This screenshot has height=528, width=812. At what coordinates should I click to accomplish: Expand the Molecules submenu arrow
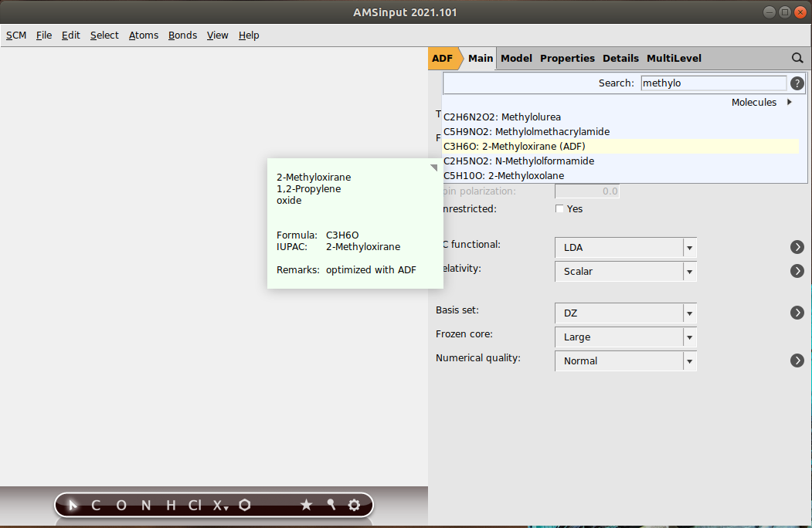[x=790, y=102]
